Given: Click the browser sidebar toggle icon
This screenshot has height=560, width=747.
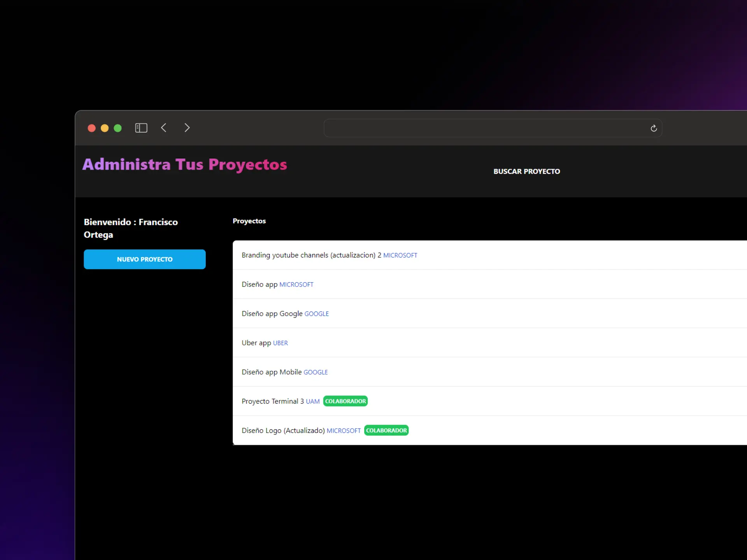Looking at the screenshot, I should click(141, 128).
